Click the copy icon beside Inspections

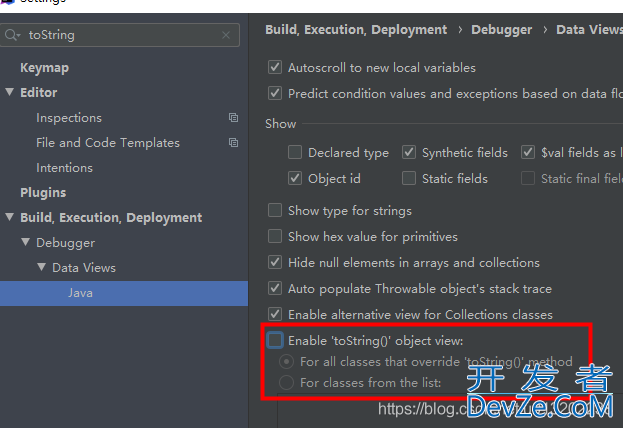coord(234,118)
